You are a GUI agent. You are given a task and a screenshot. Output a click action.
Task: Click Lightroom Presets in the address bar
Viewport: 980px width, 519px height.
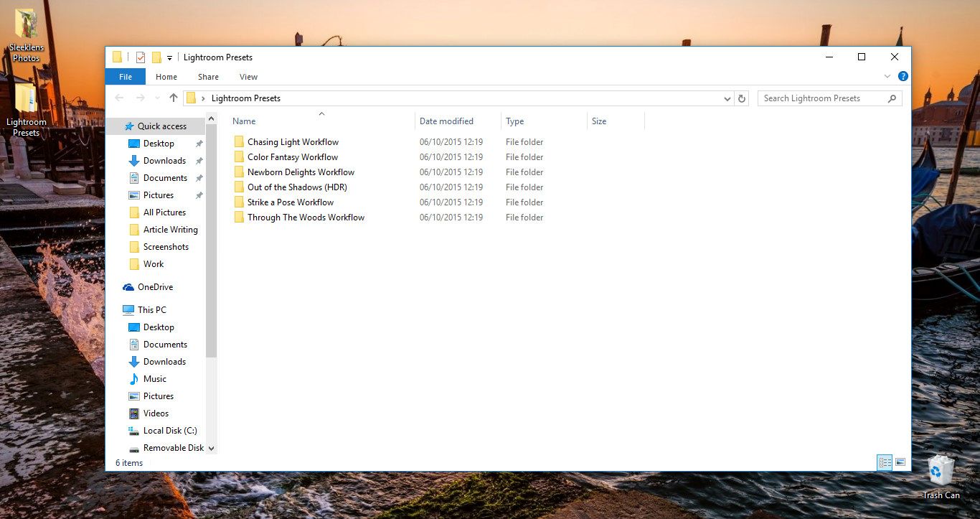click(x=246, y=98)
